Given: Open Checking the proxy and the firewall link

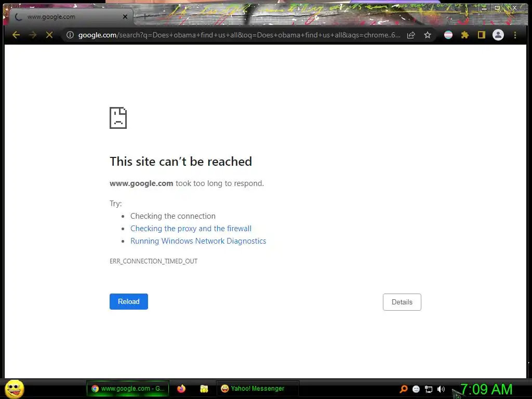Looking at the screenshot, I should click(191, 229).
